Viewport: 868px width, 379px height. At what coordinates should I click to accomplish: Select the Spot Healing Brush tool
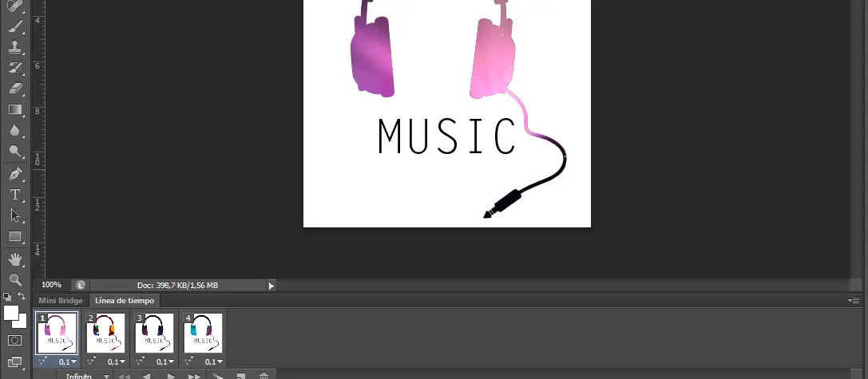(15, 6)
